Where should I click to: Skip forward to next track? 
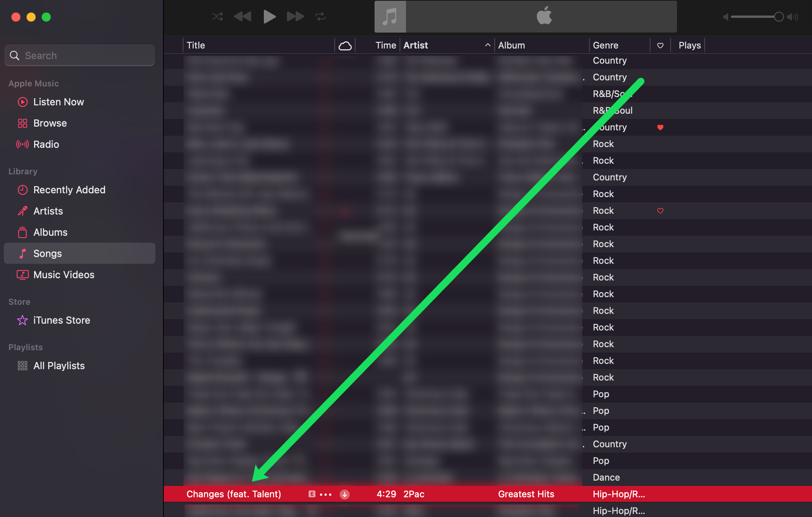(295, 17)
